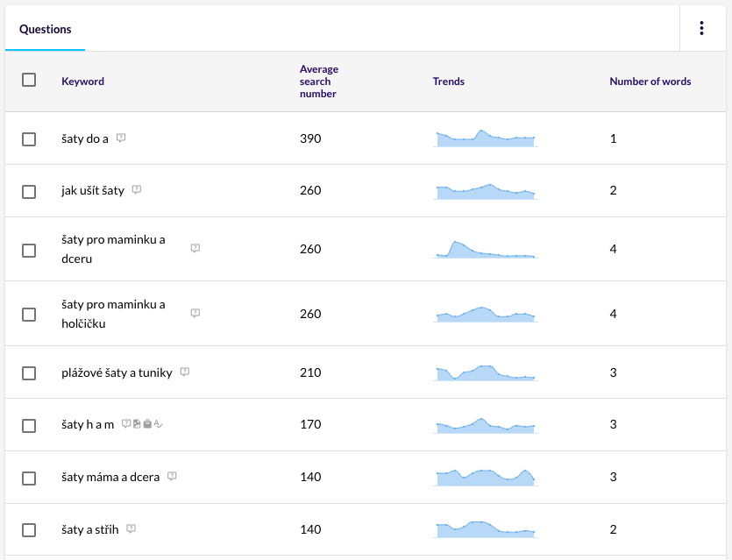Click question icon beside "plážové šaty a tuniky"

pos(185,372)
